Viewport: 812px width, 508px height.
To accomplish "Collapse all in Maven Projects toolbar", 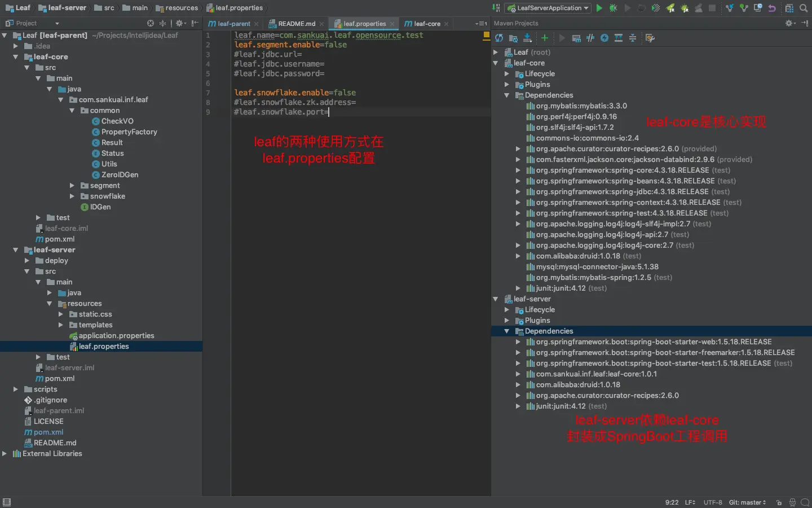I will coord(633,38).
